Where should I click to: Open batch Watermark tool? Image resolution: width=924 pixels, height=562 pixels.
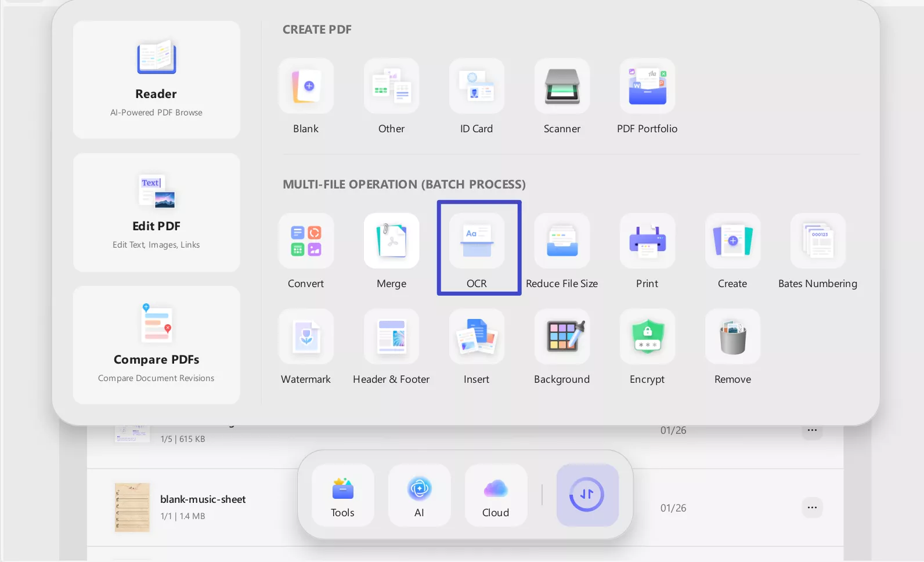coord(306,336)
